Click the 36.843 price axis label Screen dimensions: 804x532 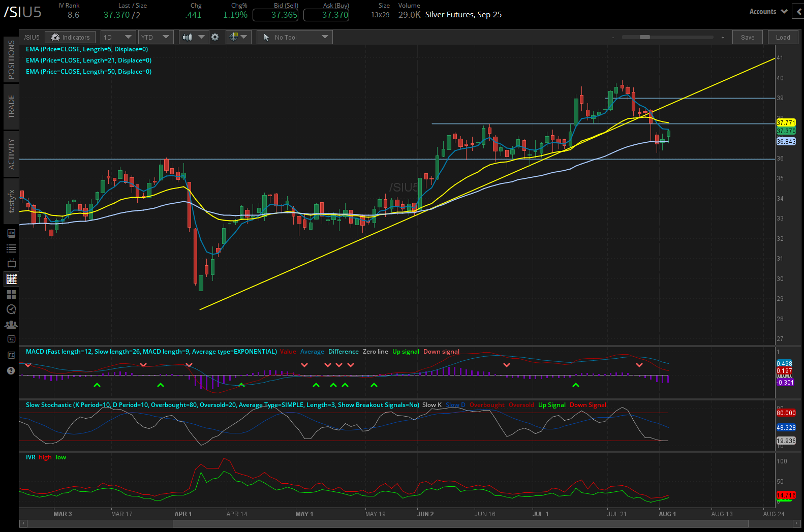[x=786, y=142]
